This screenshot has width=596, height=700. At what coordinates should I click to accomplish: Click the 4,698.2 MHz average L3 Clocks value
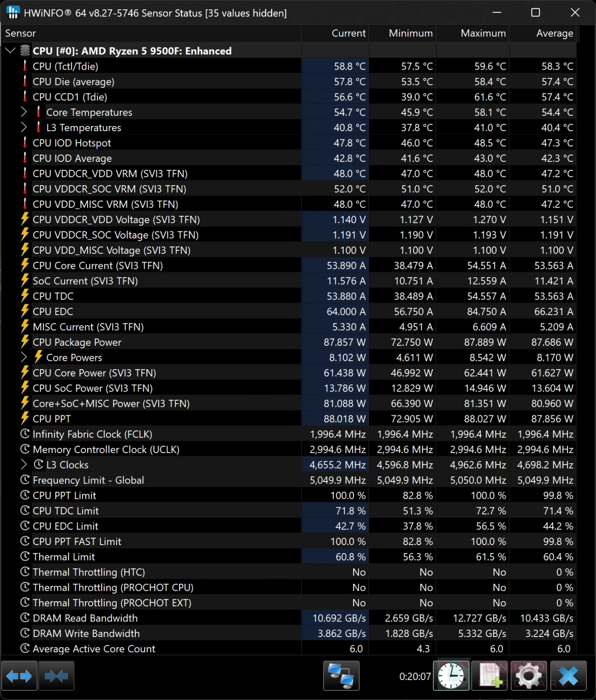pos(545,465)
